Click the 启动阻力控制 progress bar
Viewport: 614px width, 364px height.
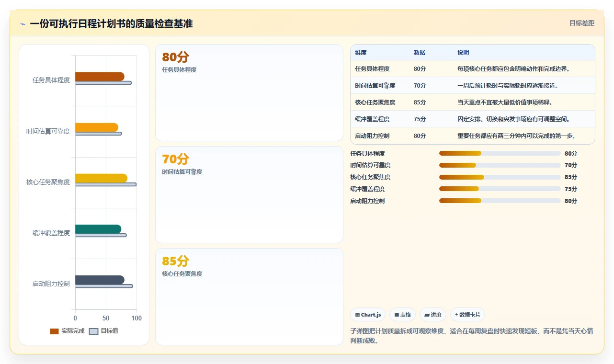500,201
